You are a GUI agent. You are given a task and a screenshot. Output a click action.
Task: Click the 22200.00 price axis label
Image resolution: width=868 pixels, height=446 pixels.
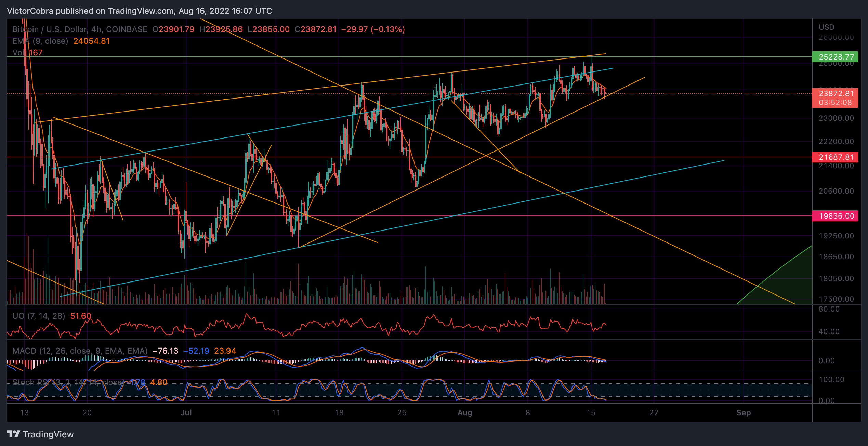pos(836,141)
